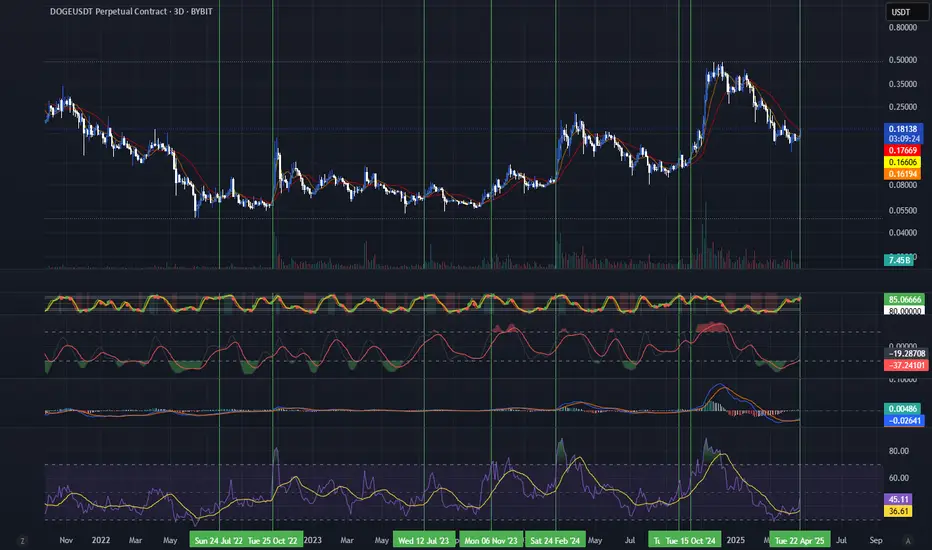This screenshot has width=932, height=550.
Task: Click the yellow RSI average label 36.61
Action: coord(898,511)
